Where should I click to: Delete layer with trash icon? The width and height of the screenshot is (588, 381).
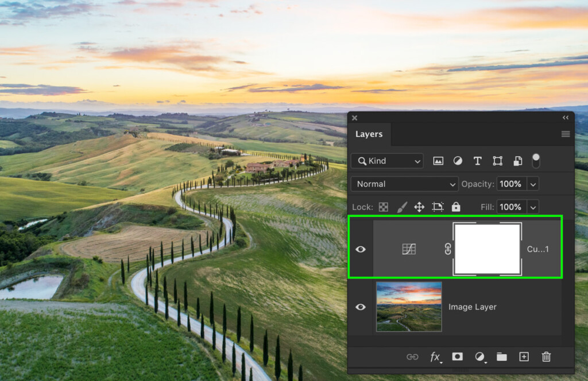pyautogui.click(x=547, y=357)
